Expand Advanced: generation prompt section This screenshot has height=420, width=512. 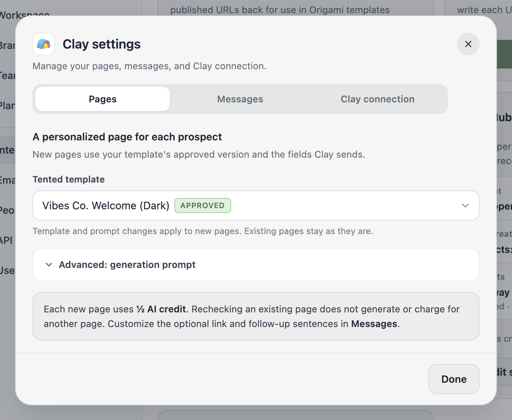click(256, 265)
